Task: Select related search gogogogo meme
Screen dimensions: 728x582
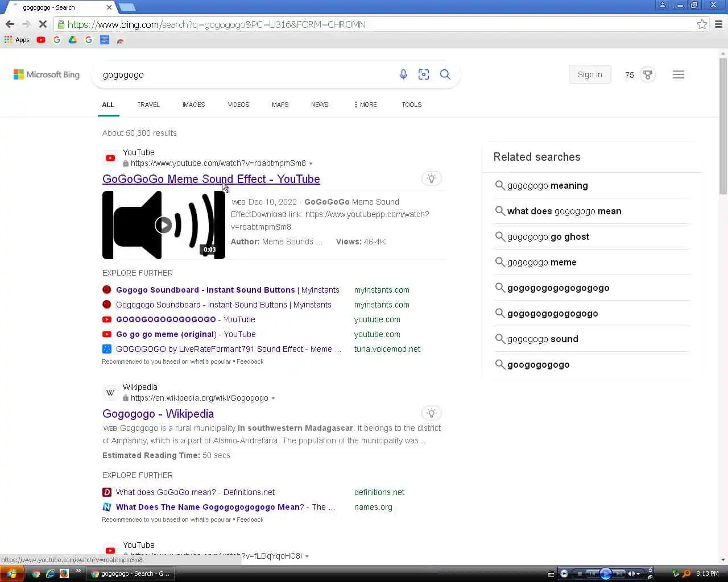Action: (591, 262)
